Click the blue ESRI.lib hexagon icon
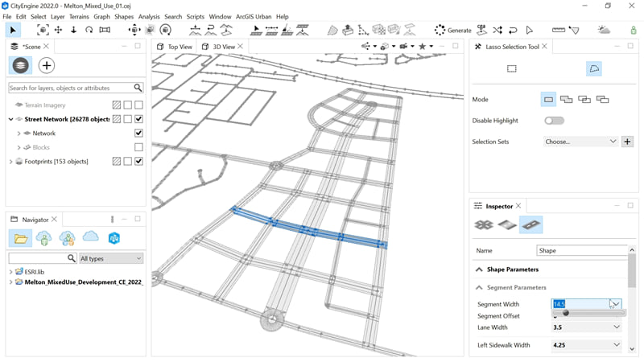 [x=114, y=238]
